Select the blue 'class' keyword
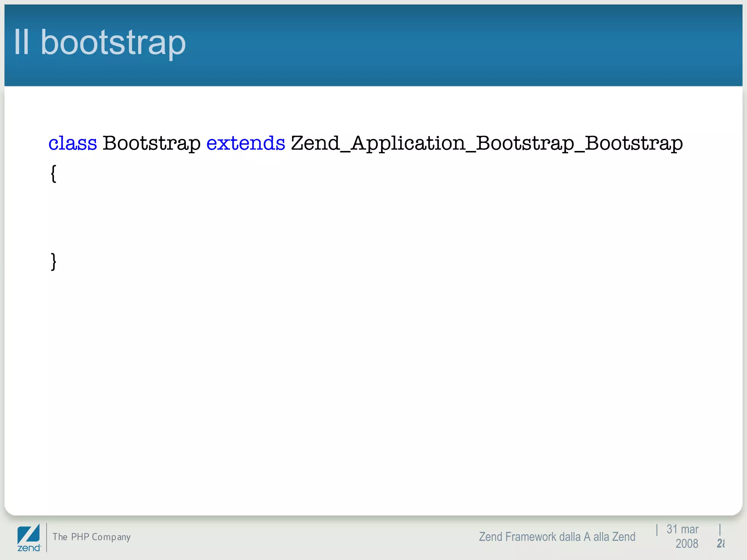Viewport: 747px width, 560px height. coord(73,143)
